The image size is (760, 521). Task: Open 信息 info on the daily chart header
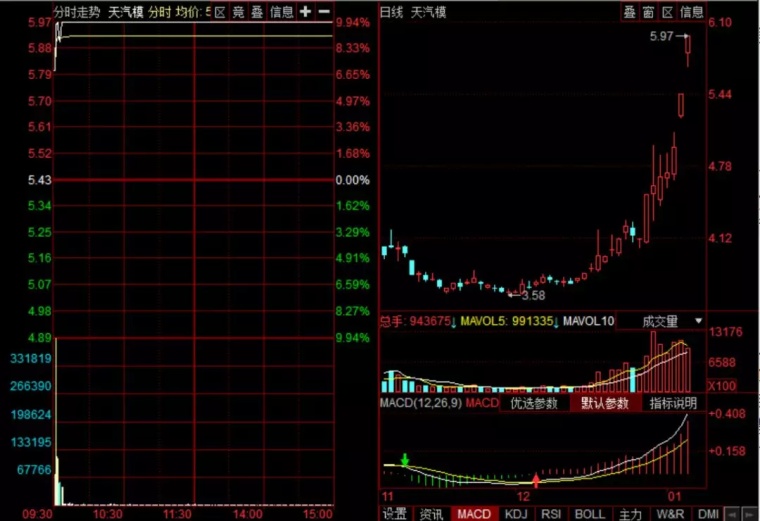point(691,12)
